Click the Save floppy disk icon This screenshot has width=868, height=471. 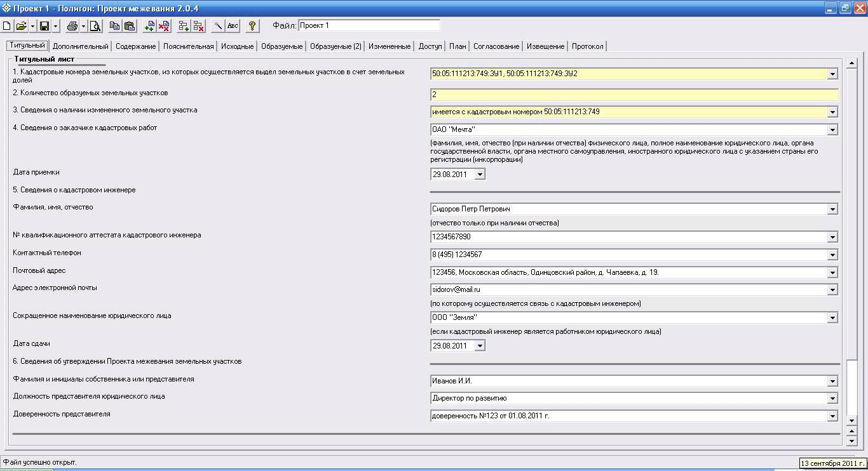(x=44, y=26)
